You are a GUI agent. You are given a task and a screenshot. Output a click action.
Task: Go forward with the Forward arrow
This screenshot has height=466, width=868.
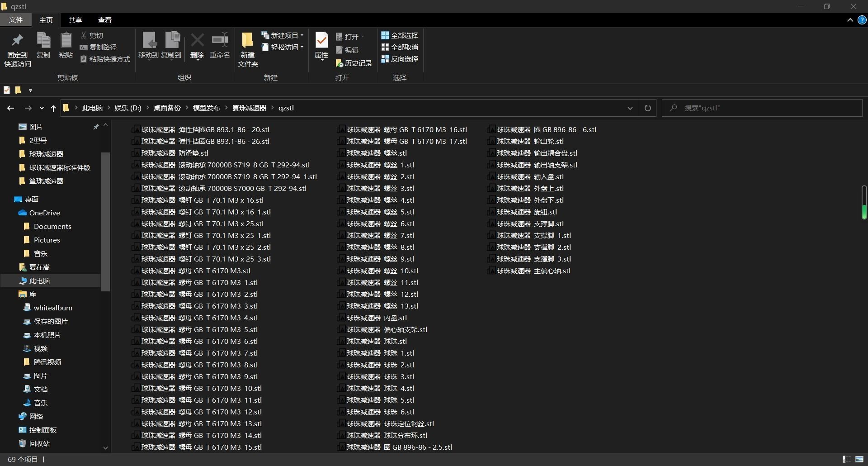(x=28, y=108)
